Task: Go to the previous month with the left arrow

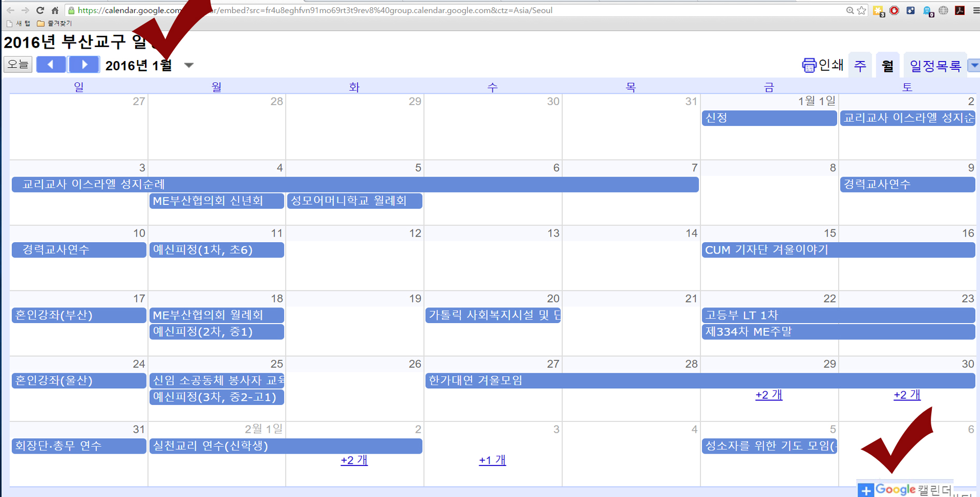Action: pos(51,65)
